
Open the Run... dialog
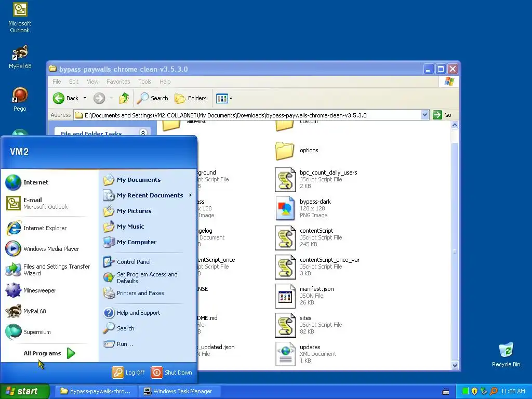[x=118, y=344]
